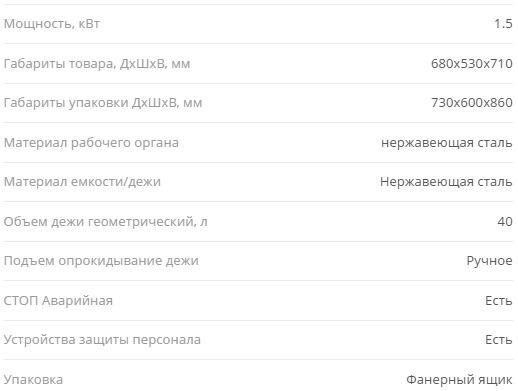Screen dimensions: 518x391
Task: Select the dimensions value 680x530x710
Action: tap(472, 63)
